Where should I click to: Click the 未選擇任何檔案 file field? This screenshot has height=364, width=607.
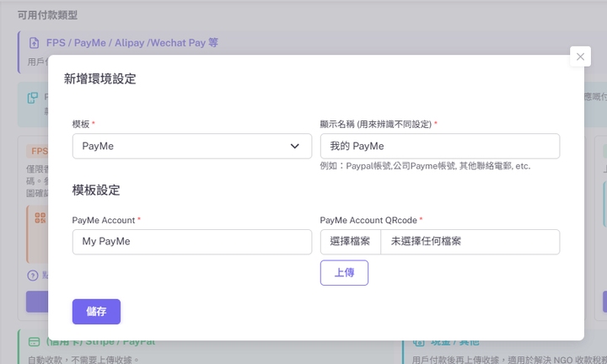(470, 242)
